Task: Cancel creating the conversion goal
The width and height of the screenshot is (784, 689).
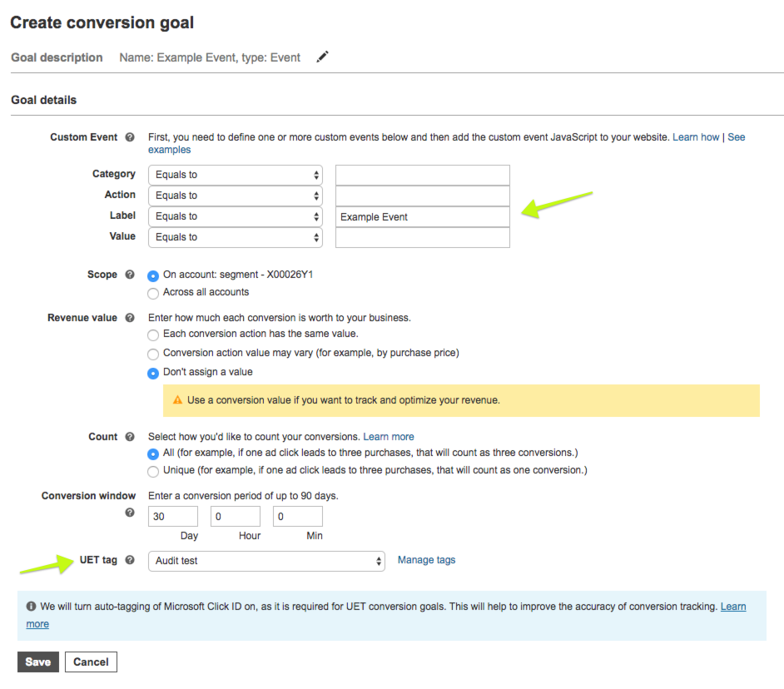Action: pos(91,662)
